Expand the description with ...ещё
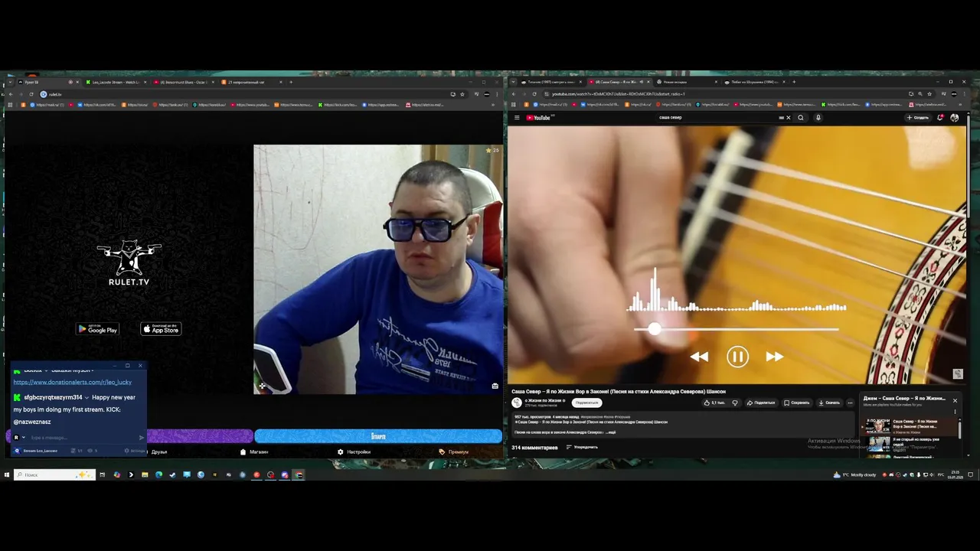Image resolution: width=980 pixels, height=551 pixels. coord(609,432)
